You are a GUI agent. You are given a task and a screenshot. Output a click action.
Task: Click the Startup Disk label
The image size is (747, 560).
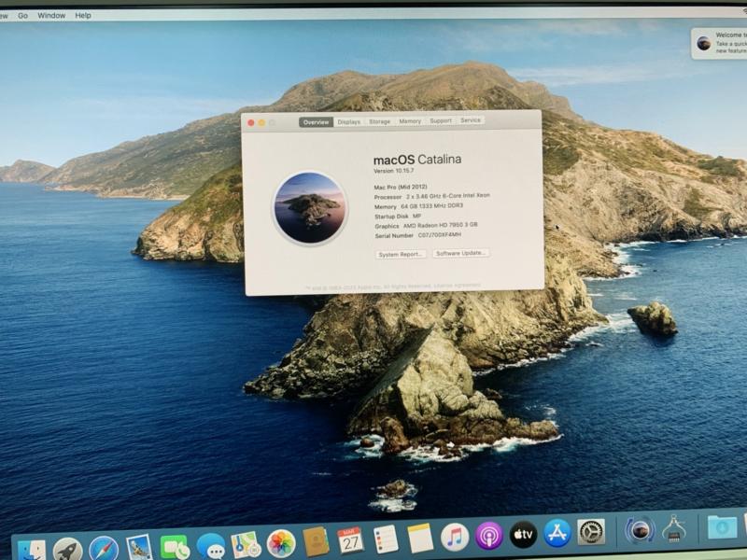tap(391, 217)
